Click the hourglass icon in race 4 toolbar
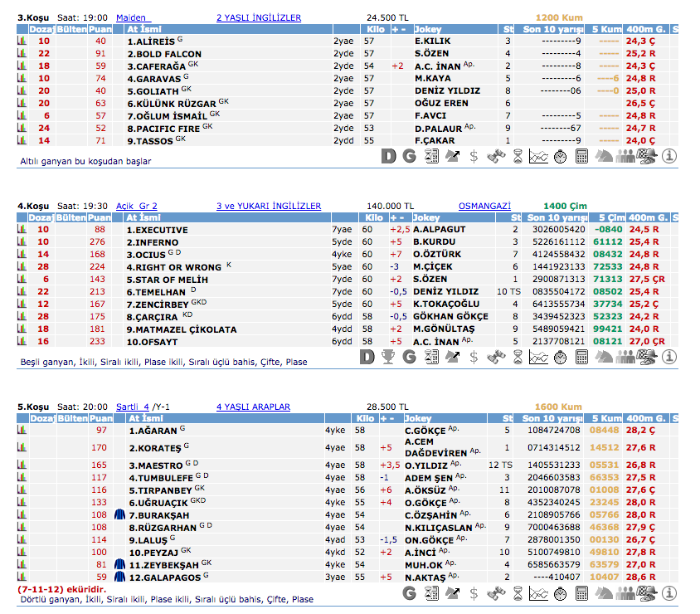The height and width of the screenshot is (614, 700). [518, 357]
